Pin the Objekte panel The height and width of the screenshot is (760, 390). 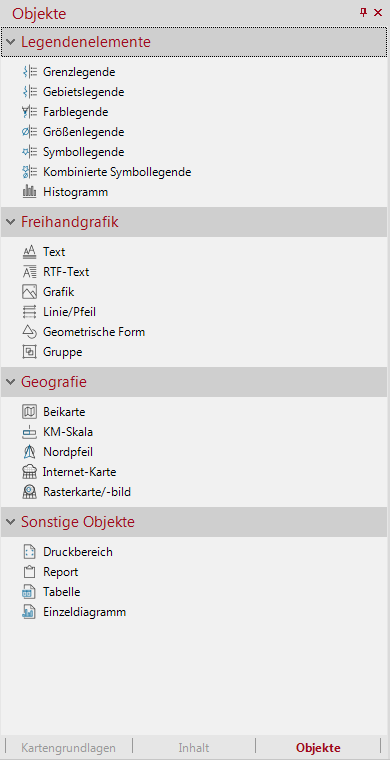pos(363,13)
